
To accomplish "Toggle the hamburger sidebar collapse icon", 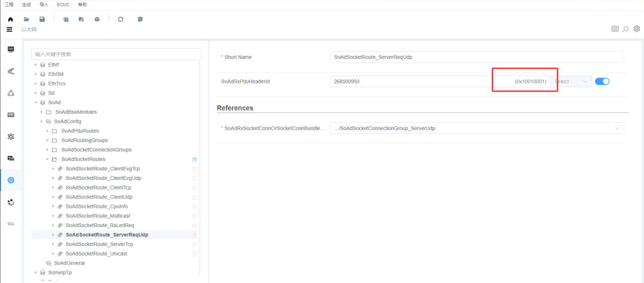I will click(10, 30).
